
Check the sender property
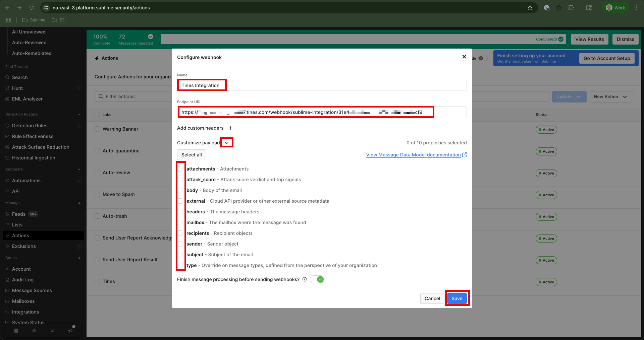(x=180, y=244)
